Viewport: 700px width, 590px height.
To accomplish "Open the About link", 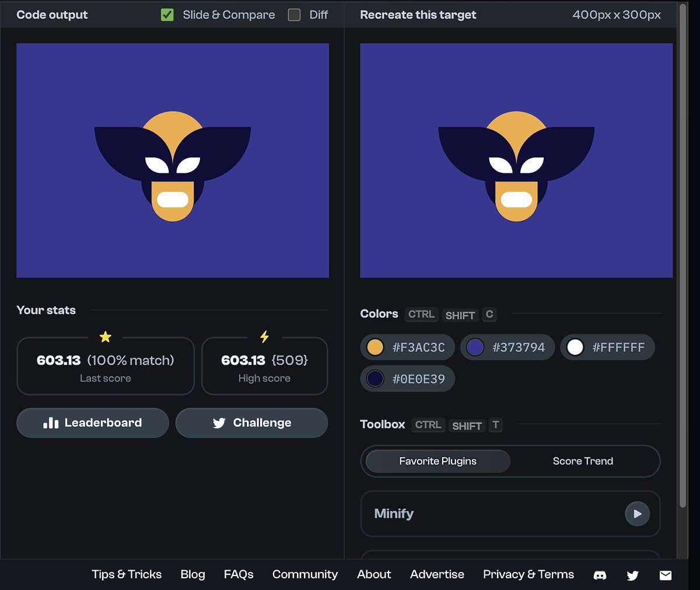I will 374,574.
